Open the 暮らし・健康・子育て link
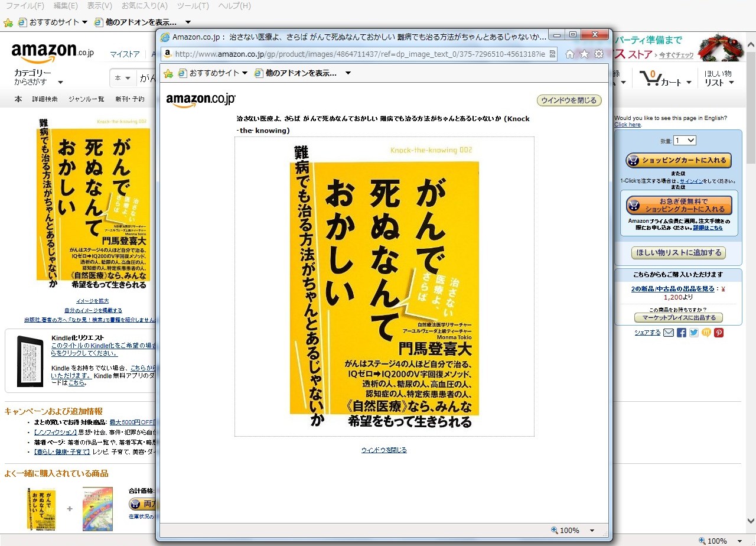Viewport: 756px width, 546px height. point(61,451)
